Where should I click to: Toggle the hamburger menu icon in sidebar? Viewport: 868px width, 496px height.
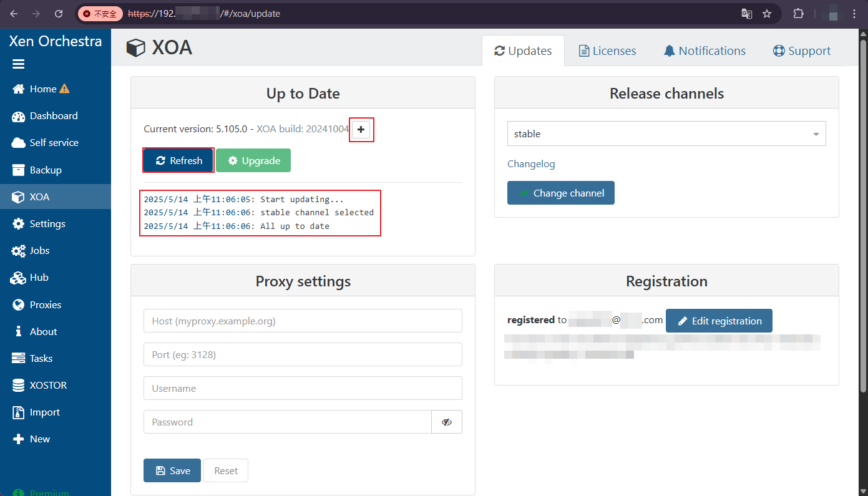pos(18,64)
